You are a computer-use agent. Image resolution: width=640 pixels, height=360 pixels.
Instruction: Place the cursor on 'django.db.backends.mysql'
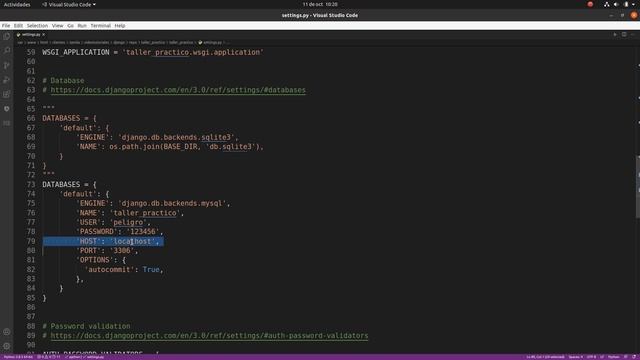pyautogui.click(x=172, y=203)
